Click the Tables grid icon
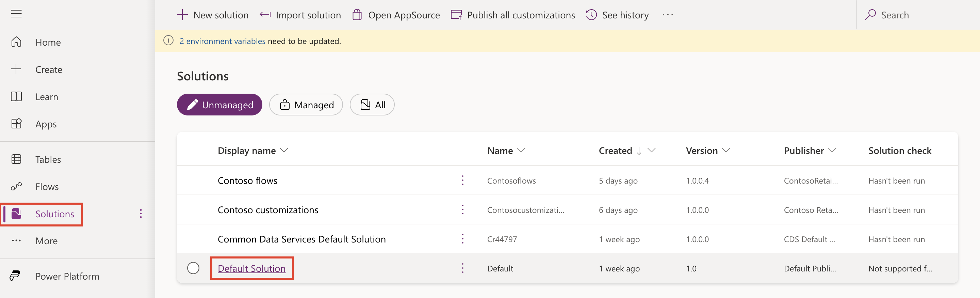980x298 pixels. 16,159
